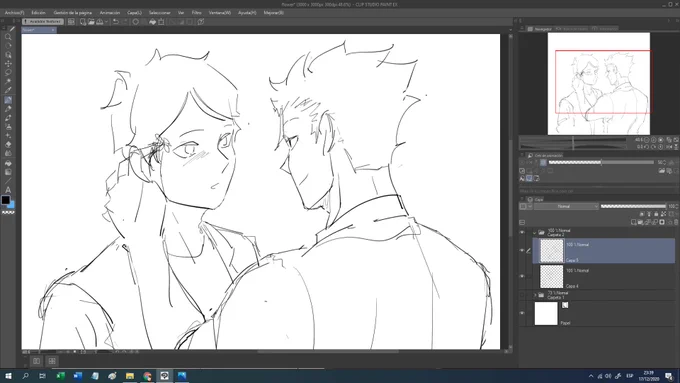
Task: Click the black main color swatch
Action: pos(6,200)
